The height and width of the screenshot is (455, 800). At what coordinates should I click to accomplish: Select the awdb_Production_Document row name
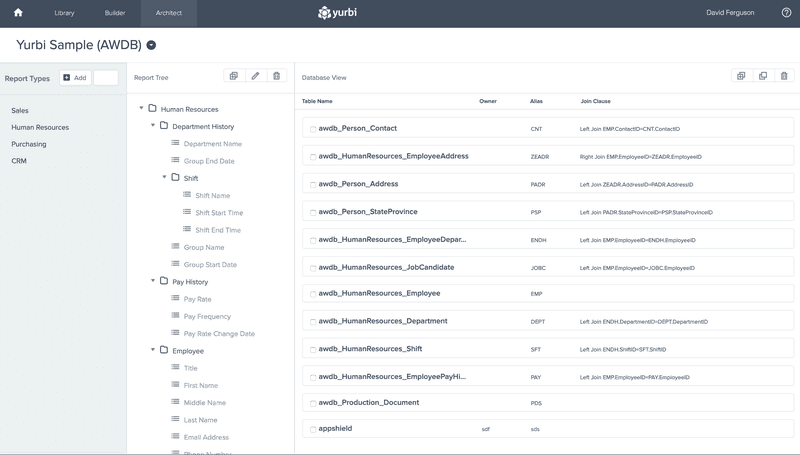369,402
